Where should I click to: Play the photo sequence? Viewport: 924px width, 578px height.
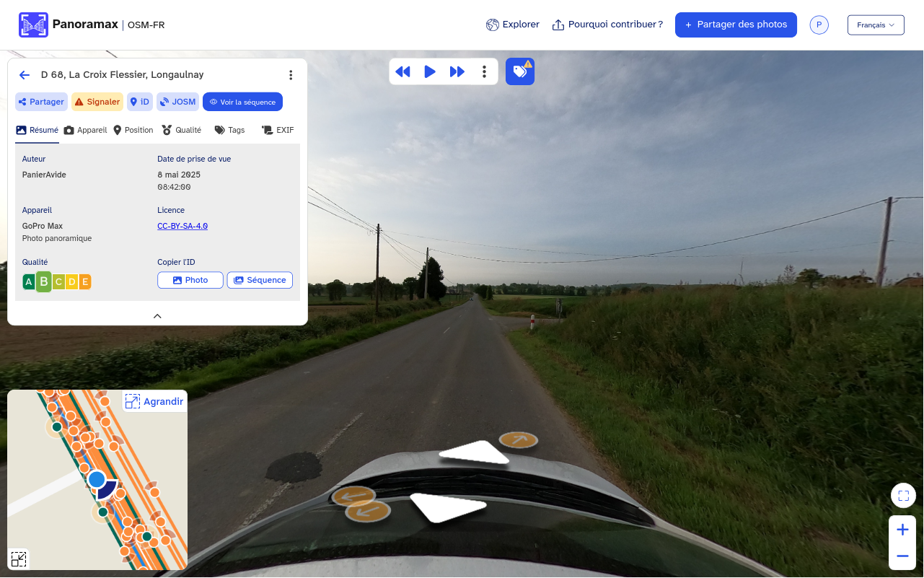tap(430, 71)
